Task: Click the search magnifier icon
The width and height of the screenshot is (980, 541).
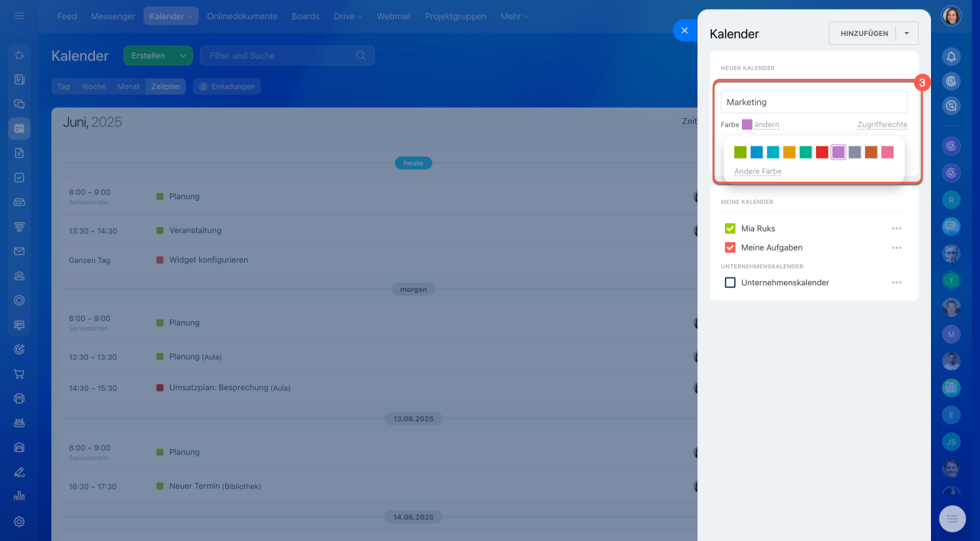Action: pyautogui.click(x=361, y=55)
